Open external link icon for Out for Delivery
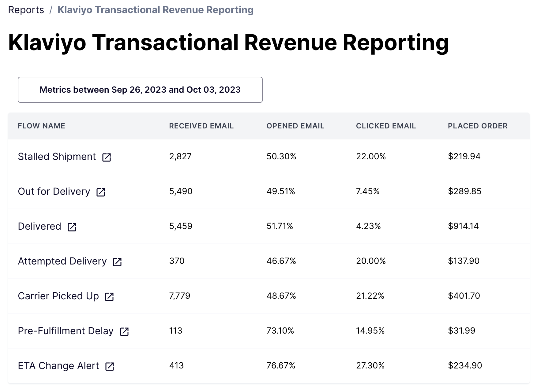Screen dimensions: 537x392 pyautogui.click(x=101, y=192)
